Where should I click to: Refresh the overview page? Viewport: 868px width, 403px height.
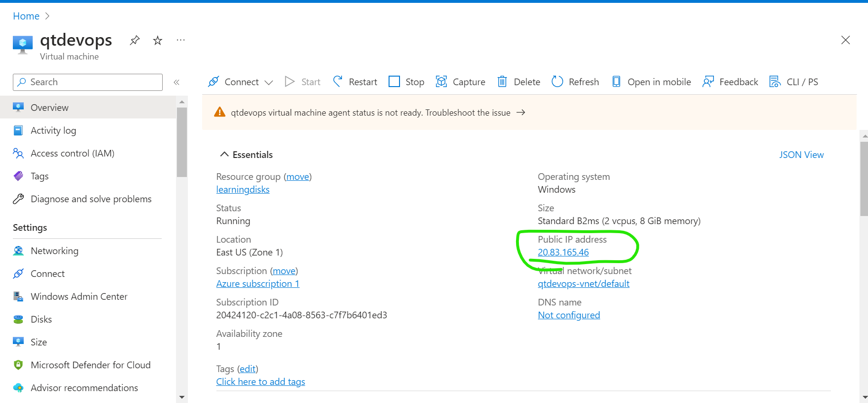(575, 82)
